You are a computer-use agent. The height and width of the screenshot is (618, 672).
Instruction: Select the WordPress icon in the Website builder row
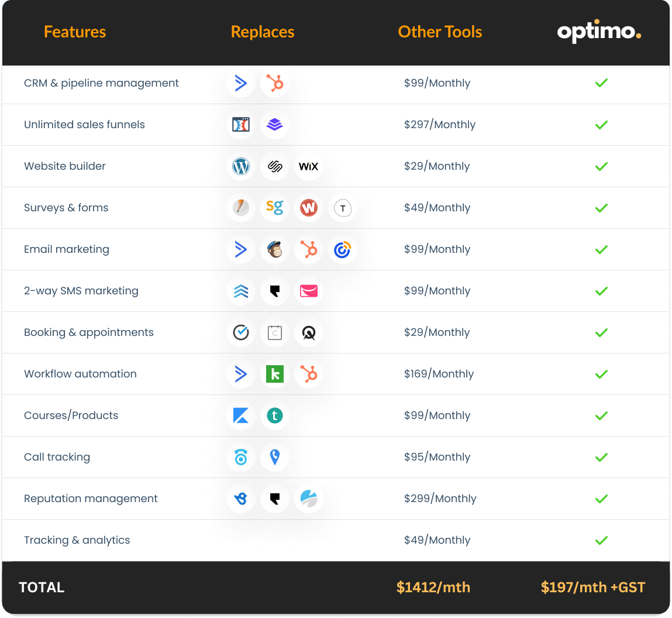(x=240, y=166)
